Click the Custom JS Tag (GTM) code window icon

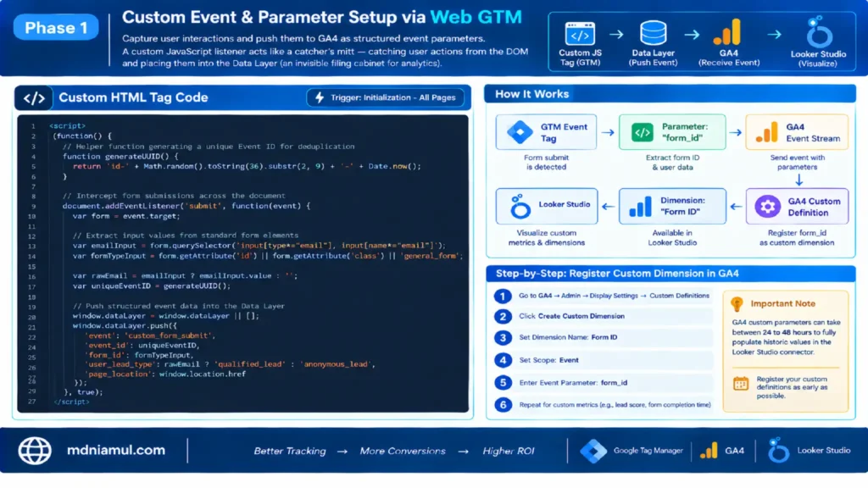click(580, 34)
